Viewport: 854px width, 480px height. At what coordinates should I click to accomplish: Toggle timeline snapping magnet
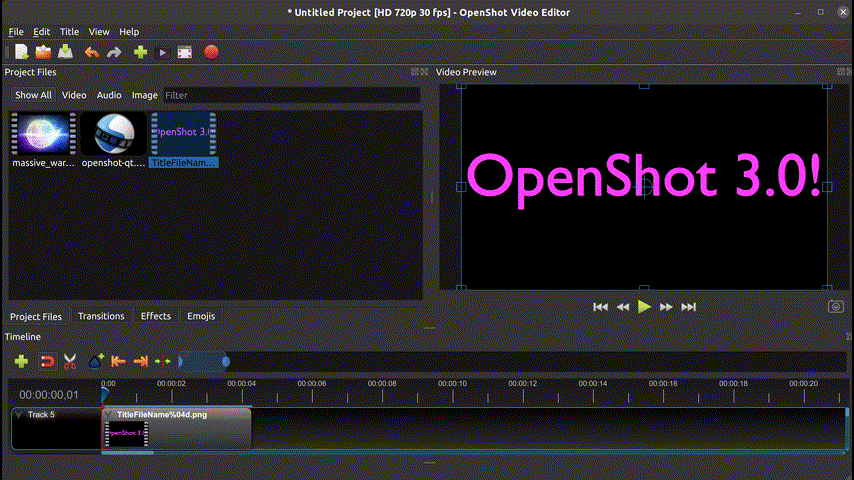tap(46, 361)
